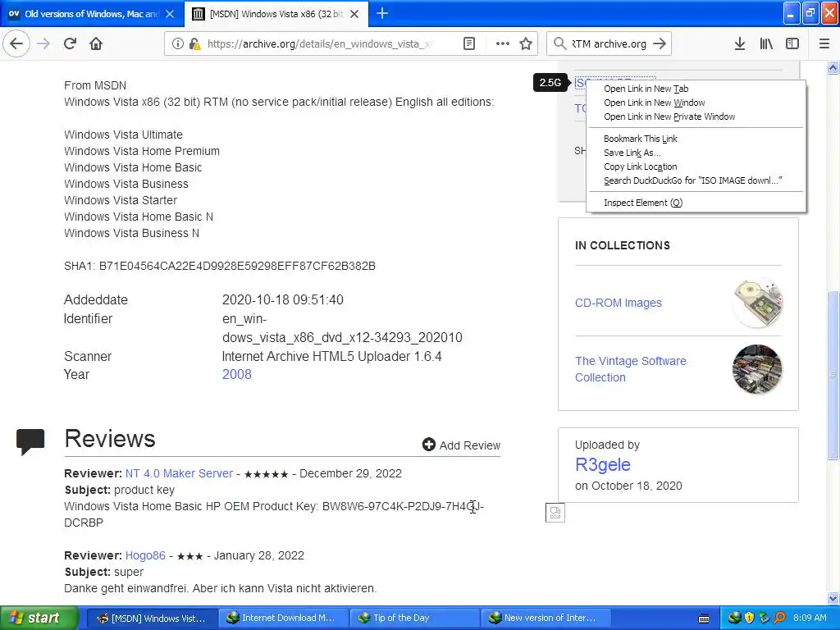Click the yellow shield tray icon
Image resolution: width=840 pixels, height=630 pixels.
coord(749,618)
